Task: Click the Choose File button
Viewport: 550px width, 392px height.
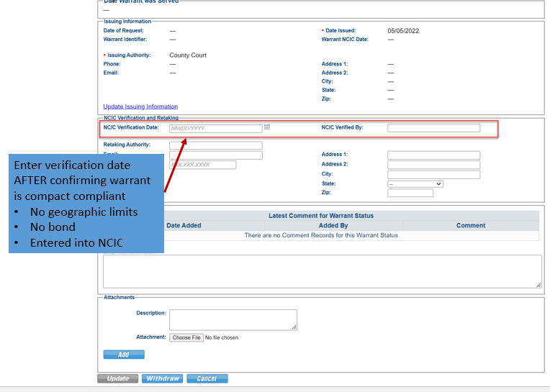Action: pos(186,338)
